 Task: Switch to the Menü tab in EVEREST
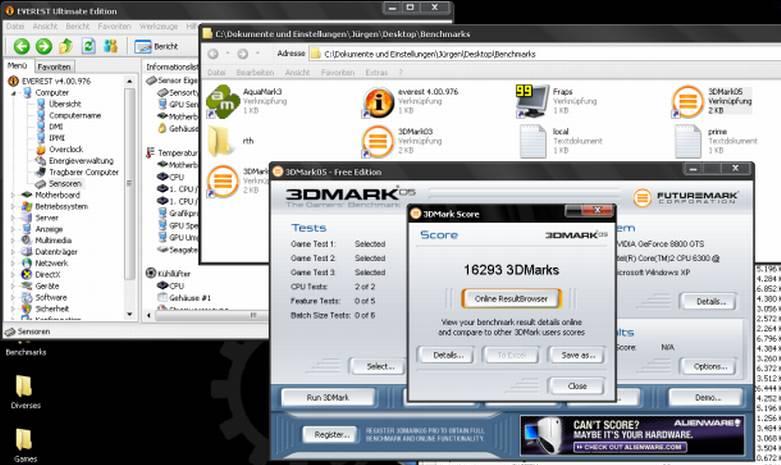coord(17,66)
